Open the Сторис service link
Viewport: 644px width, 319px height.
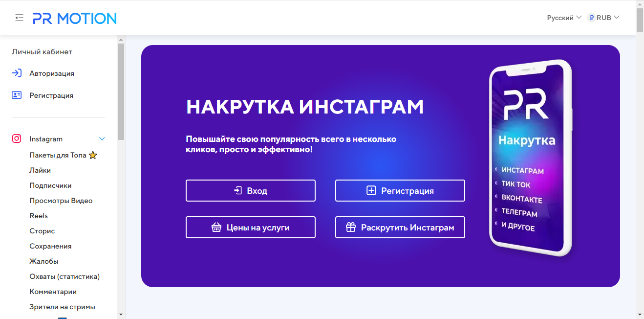click(42, 231)
